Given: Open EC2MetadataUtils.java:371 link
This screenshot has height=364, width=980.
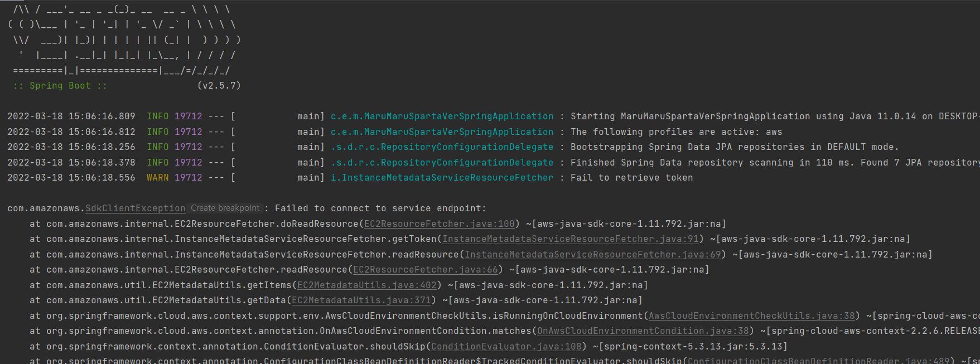Looking at the screenshot, I should click(x=361, y=300).
